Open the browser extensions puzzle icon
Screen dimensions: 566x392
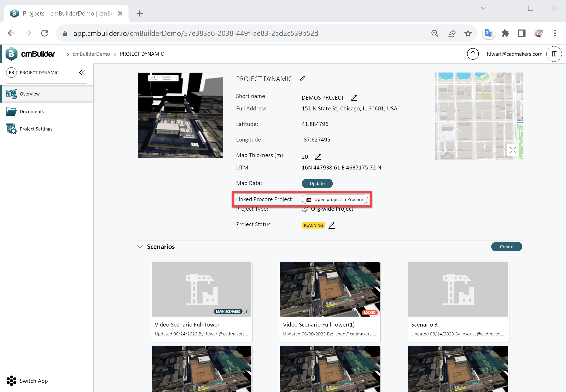(x=505, y=33)
